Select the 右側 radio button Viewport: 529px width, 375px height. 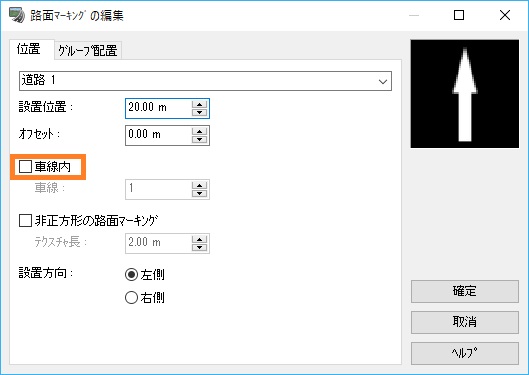131,298
